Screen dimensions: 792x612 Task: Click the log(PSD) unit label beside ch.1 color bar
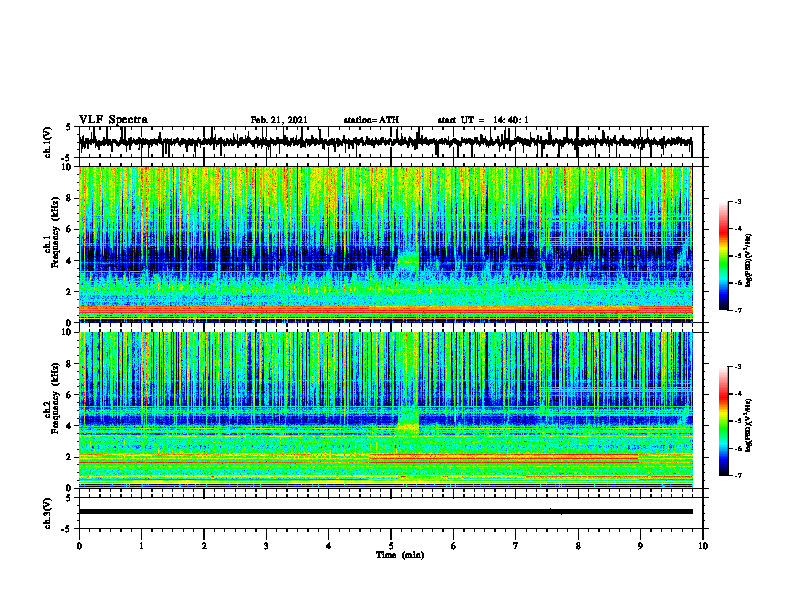click(749, 260)
